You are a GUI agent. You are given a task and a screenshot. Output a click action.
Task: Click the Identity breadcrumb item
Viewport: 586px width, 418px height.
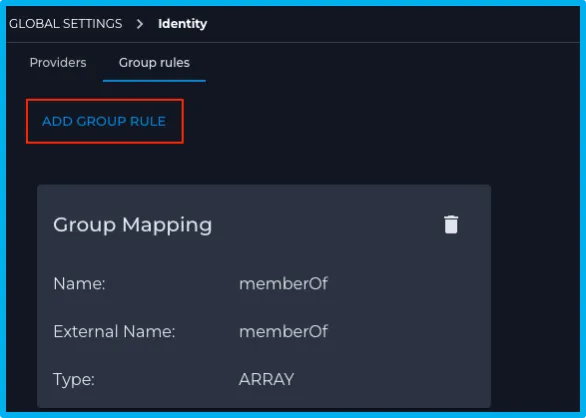[x=182, y=24]
